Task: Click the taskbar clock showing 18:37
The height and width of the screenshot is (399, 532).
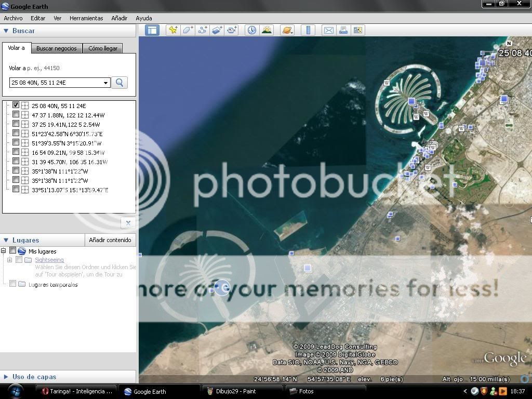Action: (517, 391)
